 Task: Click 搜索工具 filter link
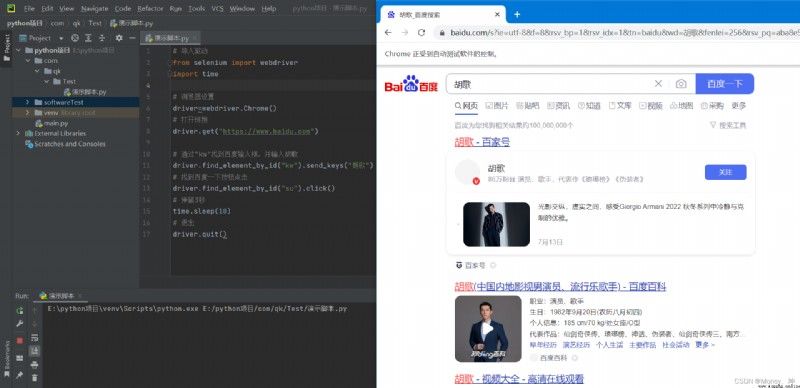(x=728, y=125)
